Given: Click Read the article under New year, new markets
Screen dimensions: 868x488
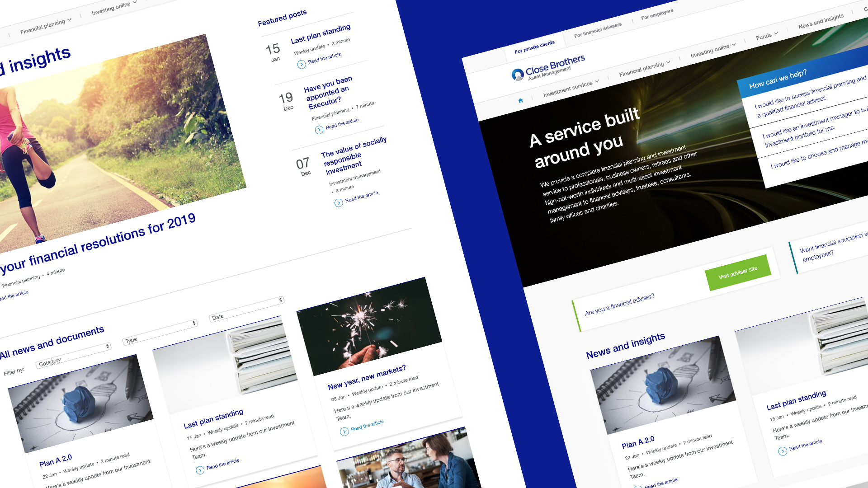Looking at the screenshot, I should 367,425.
